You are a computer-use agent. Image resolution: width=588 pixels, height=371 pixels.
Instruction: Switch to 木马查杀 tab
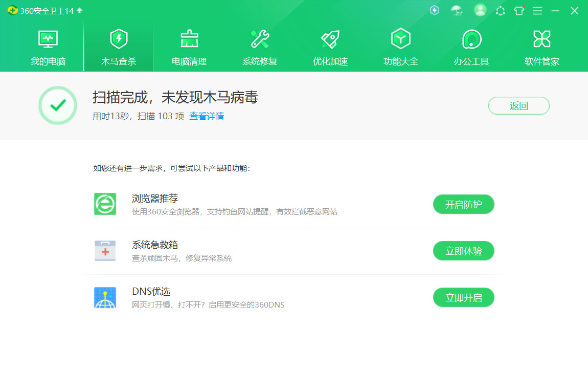click(x=119, y=48)
